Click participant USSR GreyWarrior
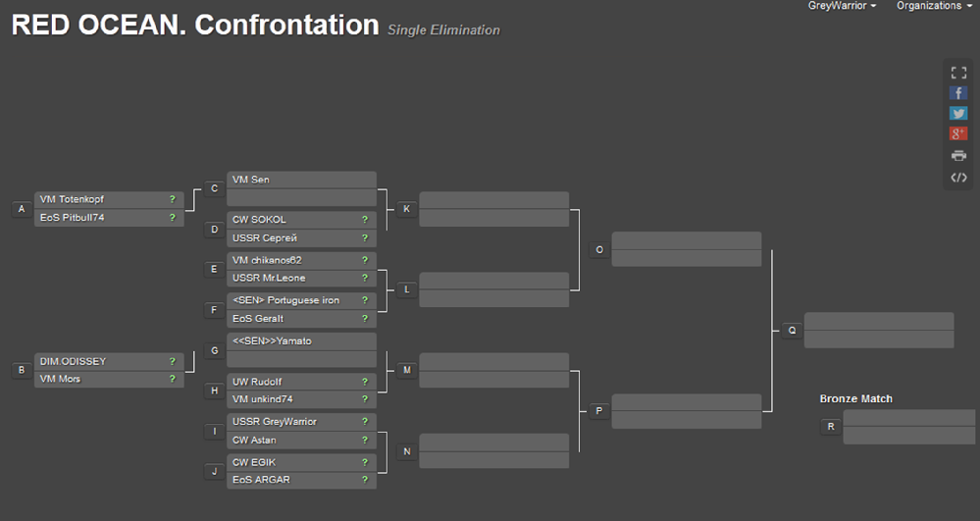 pos(293,422)
